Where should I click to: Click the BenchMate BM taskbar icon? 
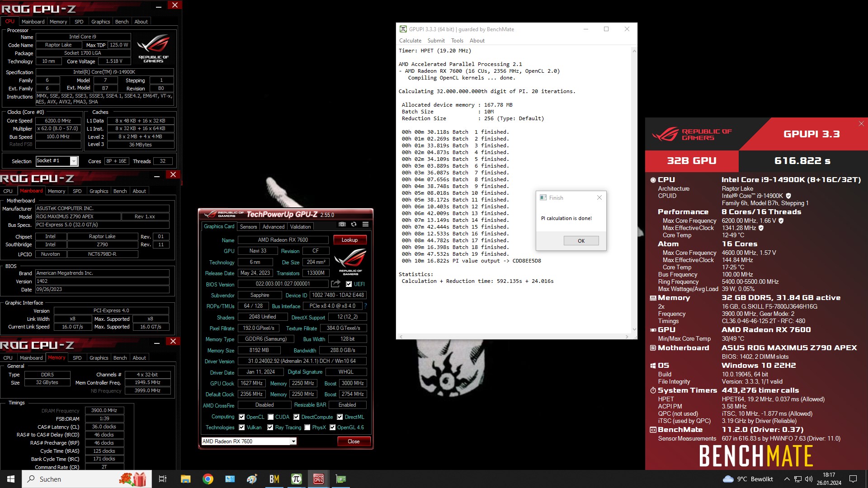click(x=274, y=479)
